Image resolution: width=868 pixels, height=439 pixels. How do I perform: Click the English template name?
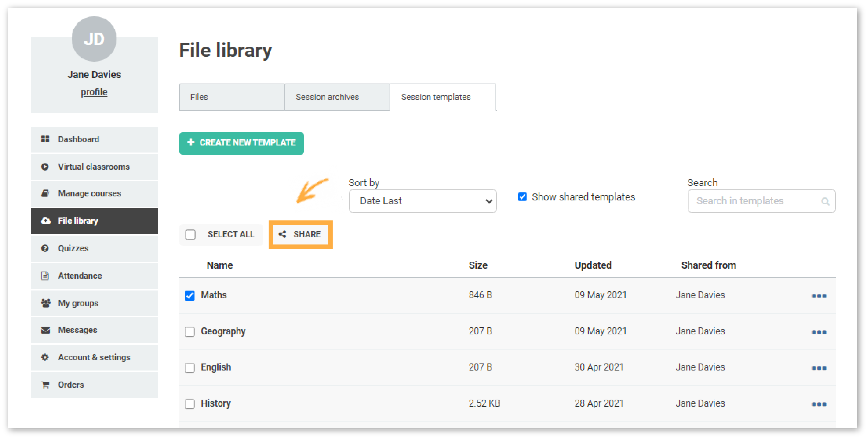click(x=216, y=367)
